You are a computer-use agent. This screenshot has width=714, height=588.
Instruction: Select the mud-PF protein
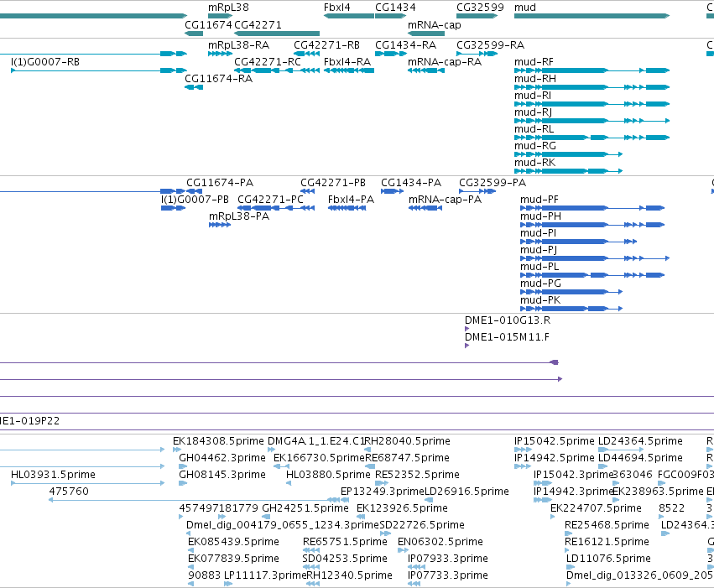(592, 208)
